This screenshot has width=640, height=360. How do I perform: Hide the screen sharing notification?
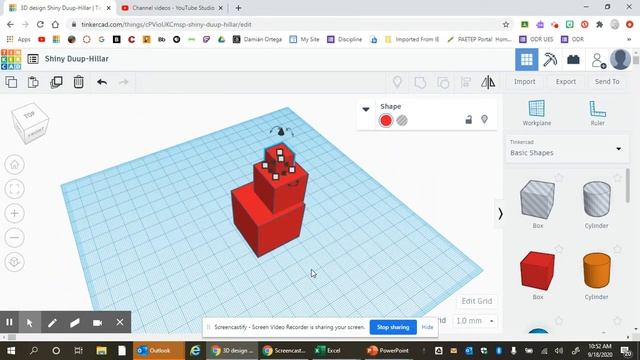click(x=427, y=327)
